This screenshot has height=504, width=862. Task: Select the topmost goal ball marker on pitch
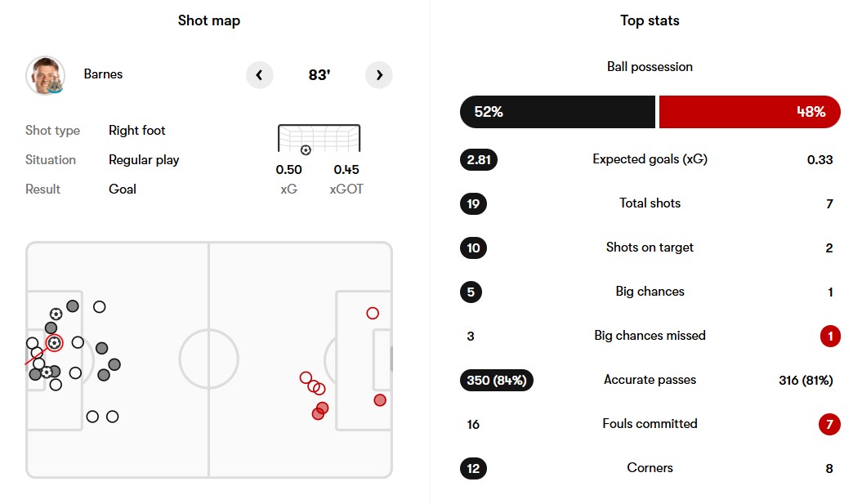[56, 314]
